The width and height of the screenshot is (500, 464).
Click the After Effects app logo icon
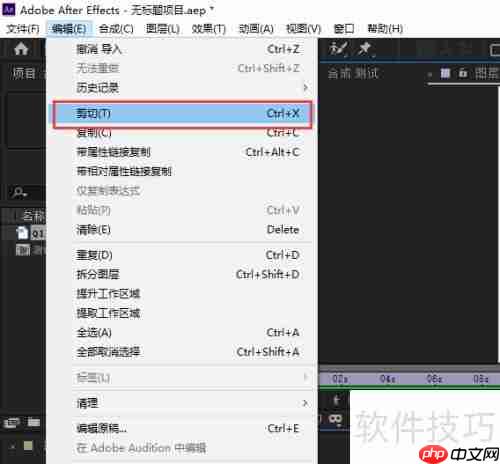[9, 9]
